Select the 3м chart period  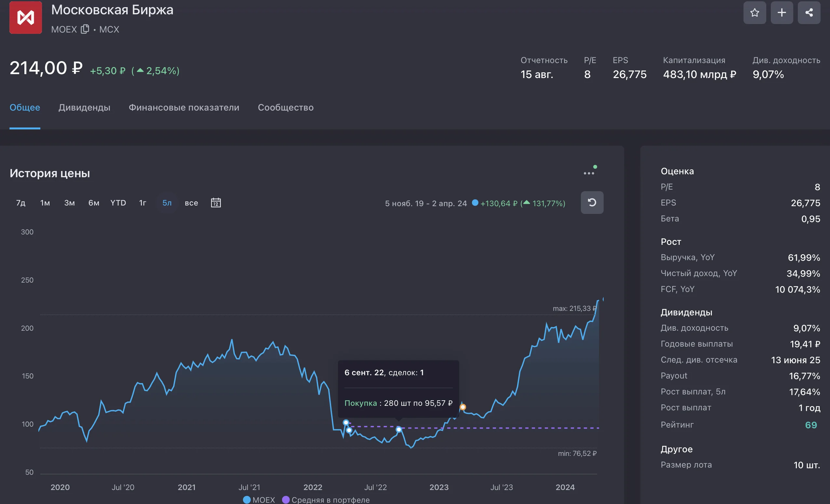[x=69, y=203]
